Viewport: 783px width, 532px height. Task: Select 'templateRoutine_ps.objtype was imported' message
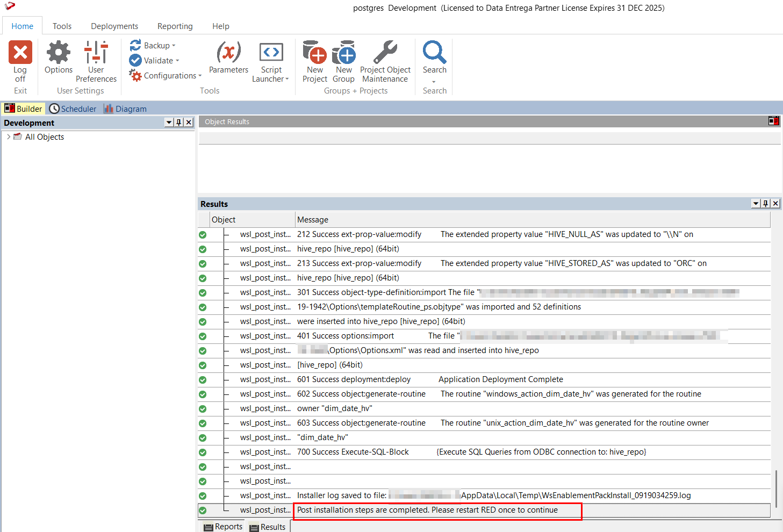pyautogui.click(x=439, y=307)
